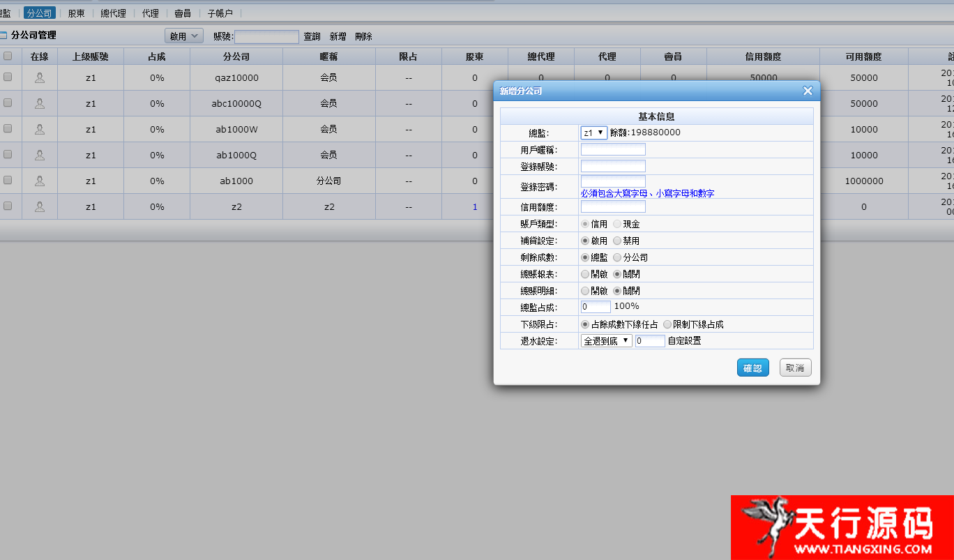
Task: Click the online status icon for ab1000Q
Action: pyautogui.click(x=40, y=155)
